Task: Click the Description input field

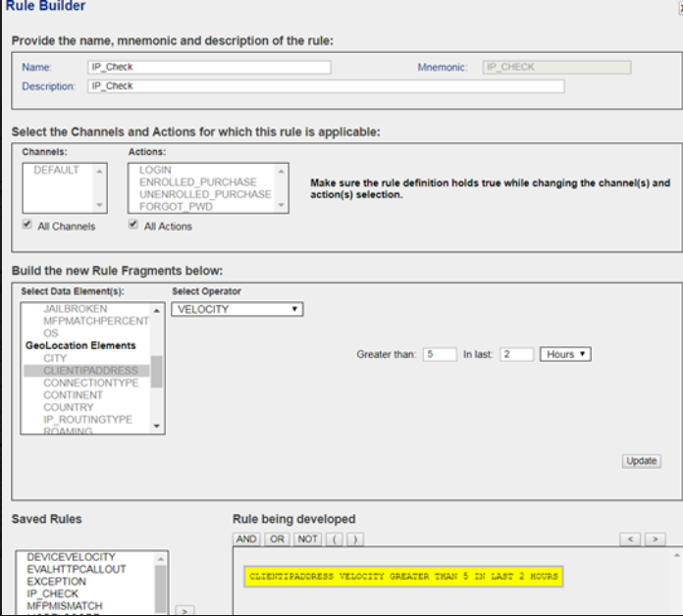Action: 326,86
